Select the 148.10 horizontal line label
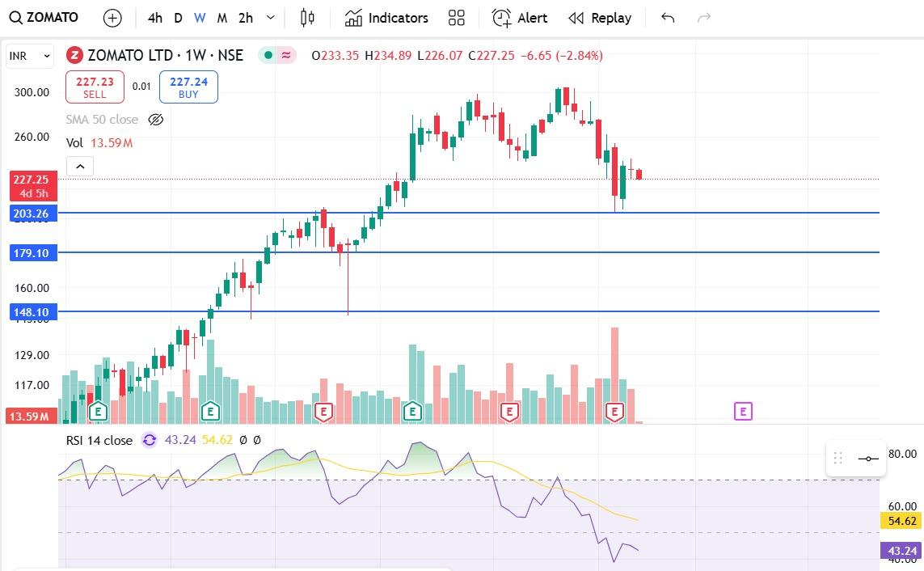The image size is (924, 571). tap(34, 311)
